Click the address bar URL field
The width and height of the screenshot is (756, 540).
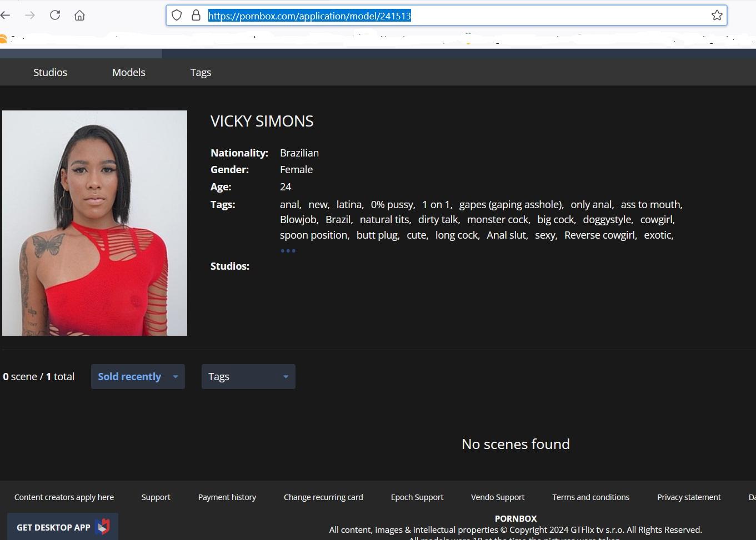point(447,16)
